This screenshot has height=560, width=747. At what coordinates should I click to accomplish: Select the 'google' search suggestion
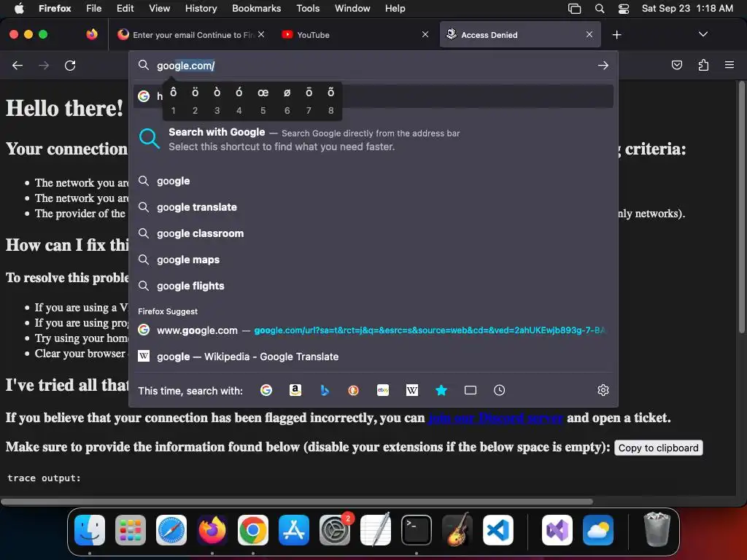(373, 181)
